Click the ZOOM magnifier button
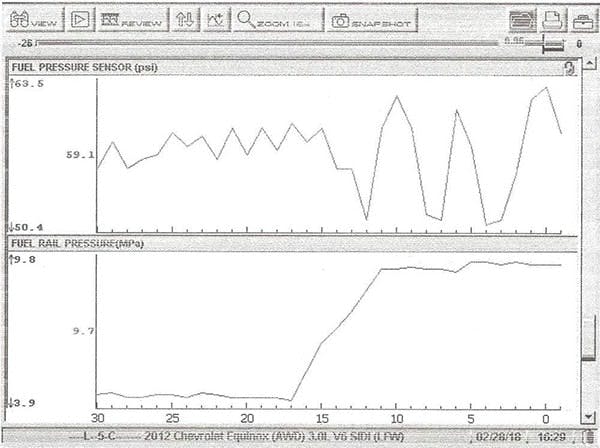This screenshot has height=448, width=600. click(278, 20)
